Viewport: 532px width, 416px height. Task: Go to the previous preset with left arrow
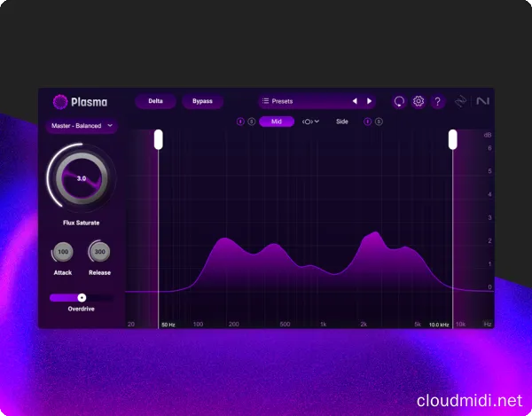click(x=355, y=101)
